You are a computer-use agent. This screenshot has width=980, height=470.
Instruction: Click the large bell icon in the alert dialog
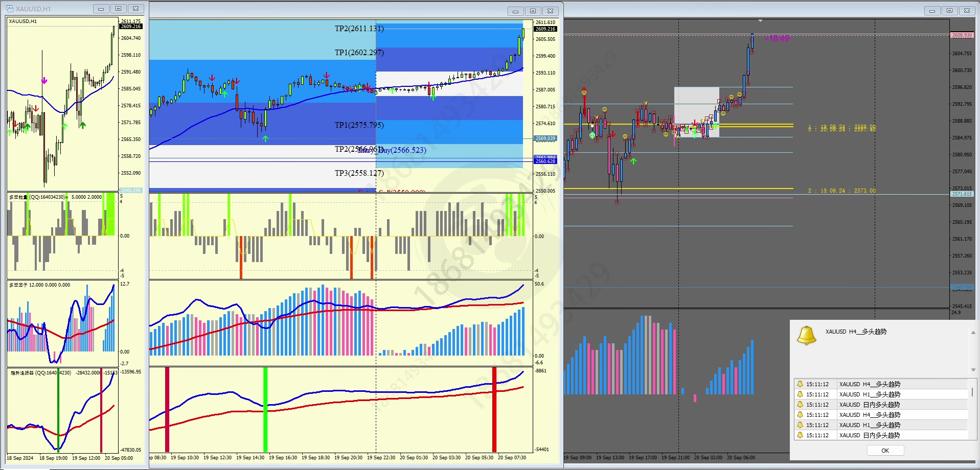pos(807,336)
